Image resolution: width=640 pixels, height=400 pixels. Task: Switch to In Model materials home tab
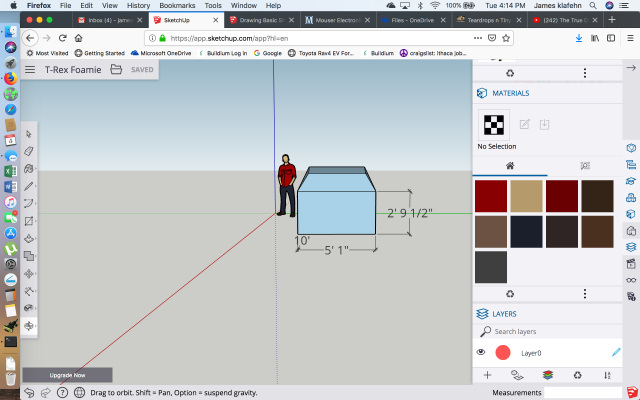pyautogui.click(x=510, y=166)
